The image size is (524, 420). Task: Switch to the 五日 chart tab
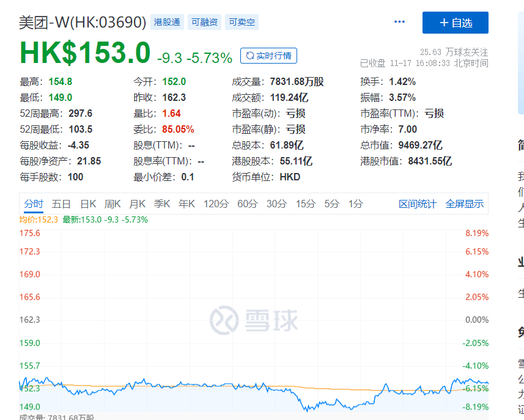point(61,204)
